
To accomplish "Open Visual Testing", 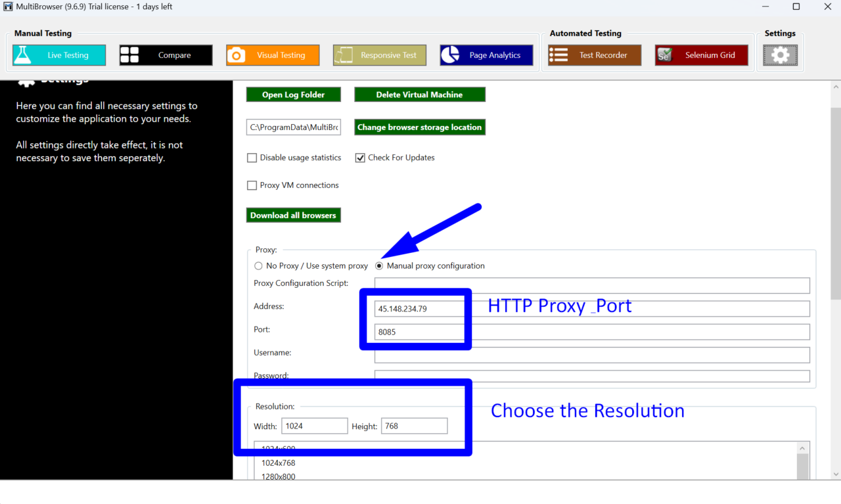I will click(x=272, y=55).
